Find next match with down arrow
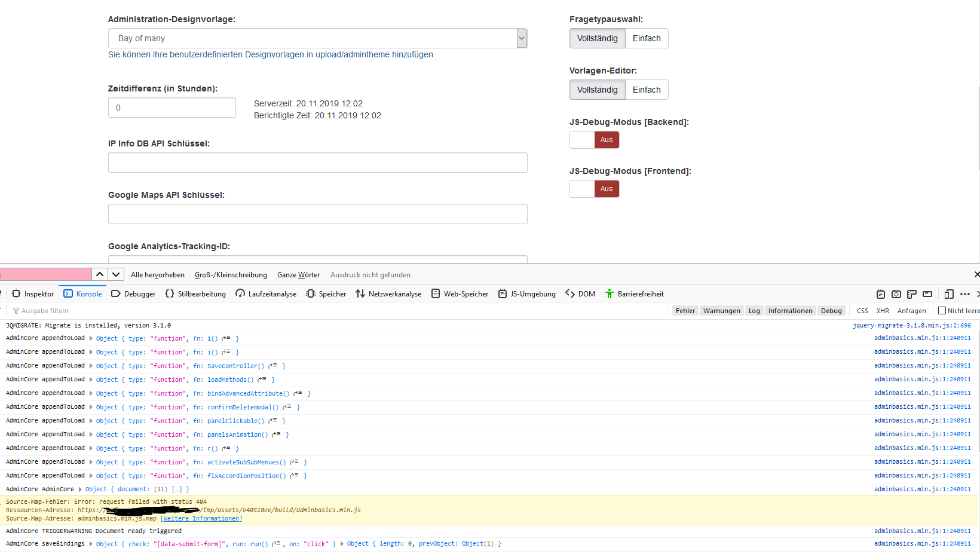Image resolution: width=980 pixels, height=554 pixels. [116, 274]
